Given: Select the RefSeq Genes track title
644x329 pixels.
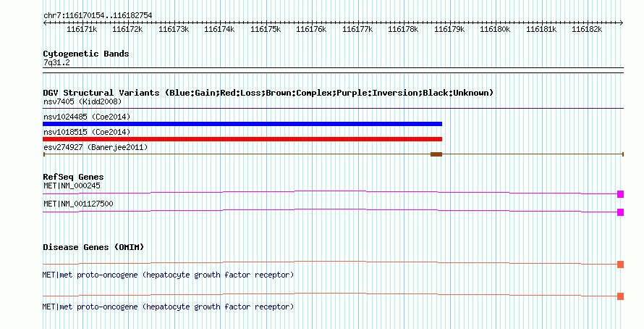Looking at the screenshot, I should click(74, 177).
